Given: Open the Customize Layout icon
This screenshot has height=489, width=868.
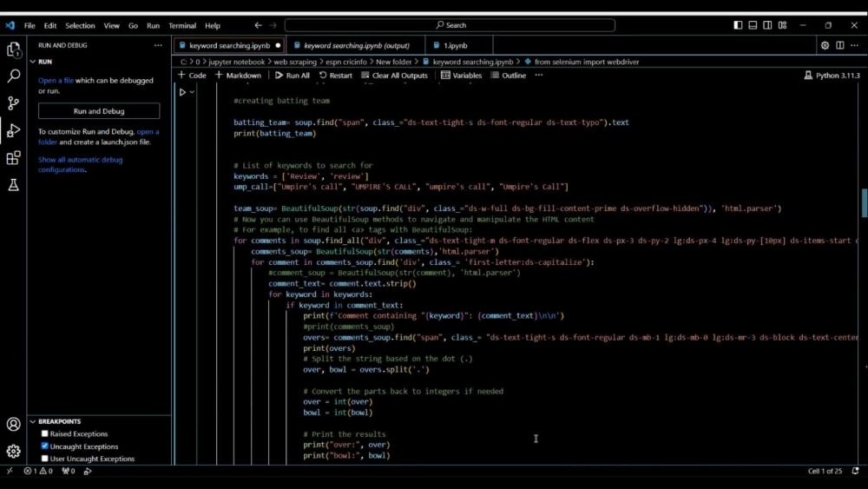Looking at the screenshot, I should 782,25.
